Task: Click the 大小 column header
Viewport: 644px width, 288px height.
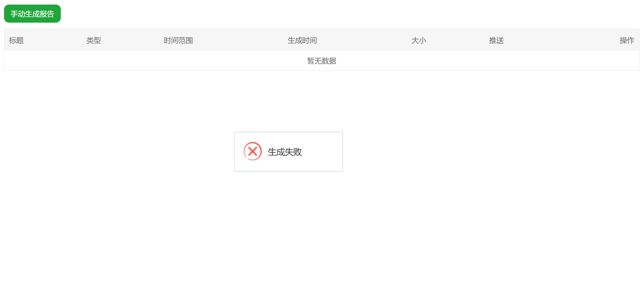Action: (x=419, y=40)
